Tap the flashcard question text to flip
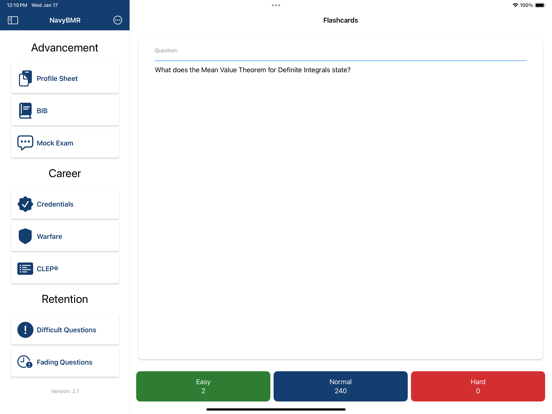Viewport: 552px width, 414px height. tap(252, 70)
